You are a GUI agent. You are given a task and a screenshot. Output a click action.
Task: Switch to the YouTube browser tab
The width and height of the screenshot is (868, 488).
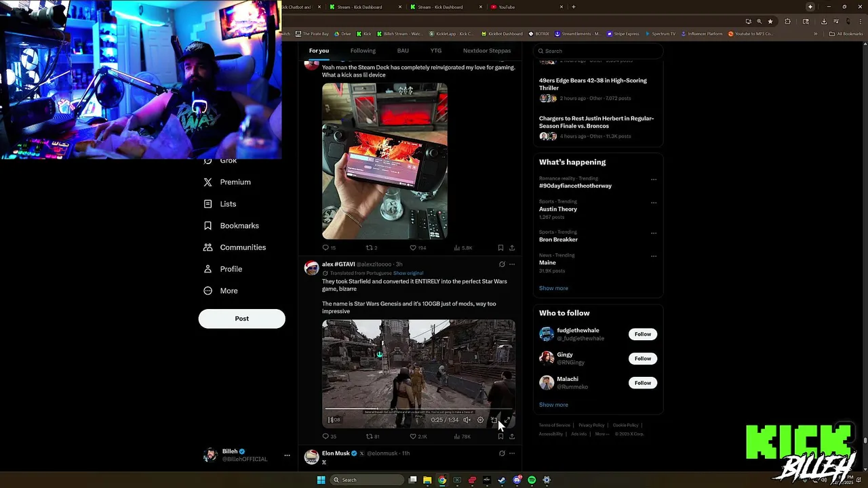click(x=527, y=7)
